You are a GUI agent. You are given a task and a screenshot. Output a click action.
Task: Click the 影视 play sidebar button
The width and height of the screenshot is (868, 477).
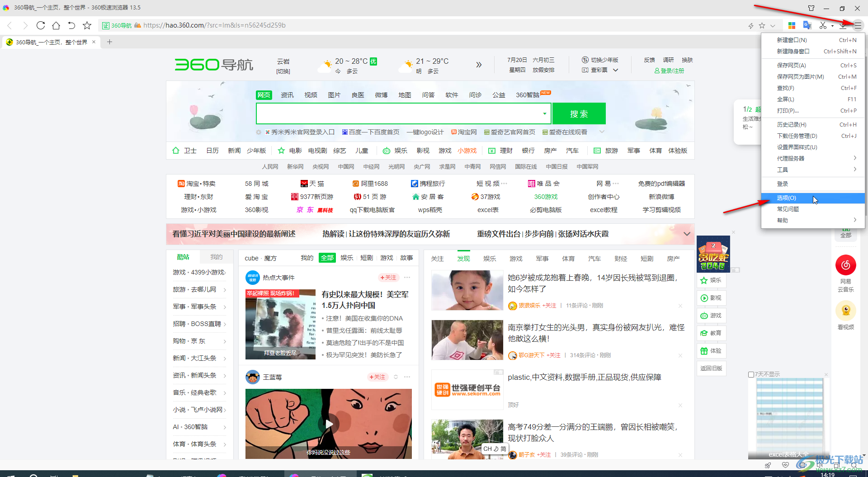[711, 298]
